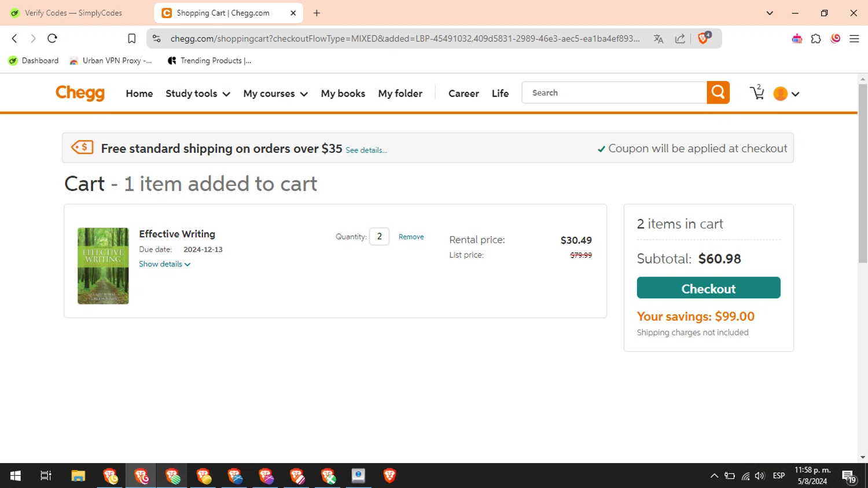The image size is (868, 488).
Task: Expand Show details for Effective Writing
Action: tap(165, 264)
